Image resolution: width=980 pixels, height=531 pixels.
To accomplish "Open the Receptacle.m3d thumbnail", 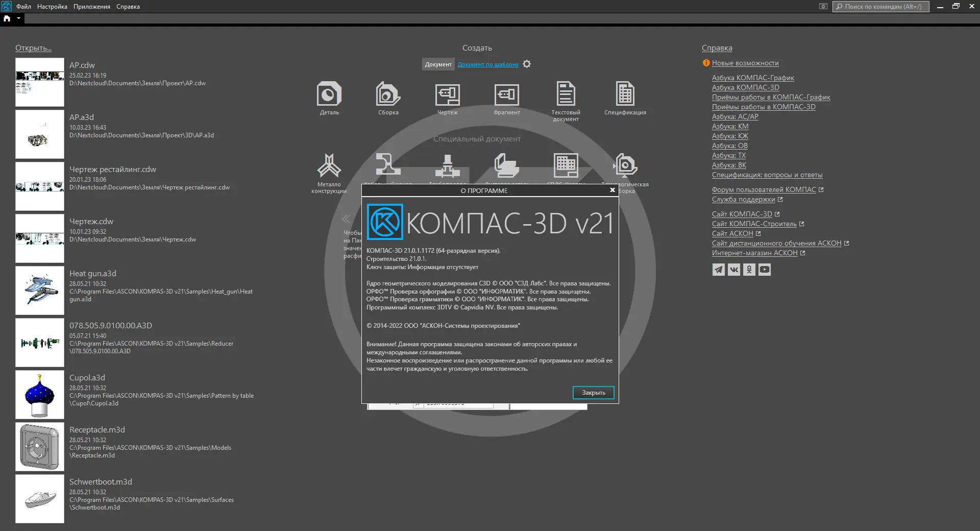I will [x=40, y=447].
